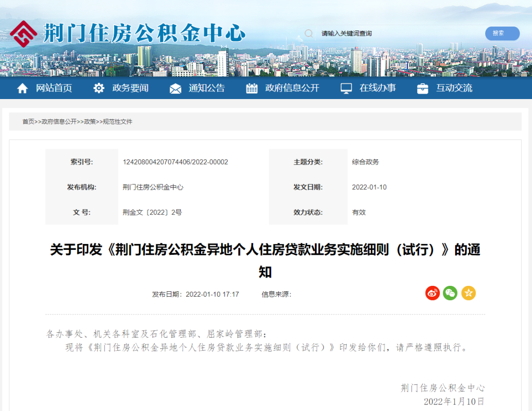The width and height of the screenshot is (532, 411).
Task: Open 政务要闻 nav item
Action: (131, 88)
